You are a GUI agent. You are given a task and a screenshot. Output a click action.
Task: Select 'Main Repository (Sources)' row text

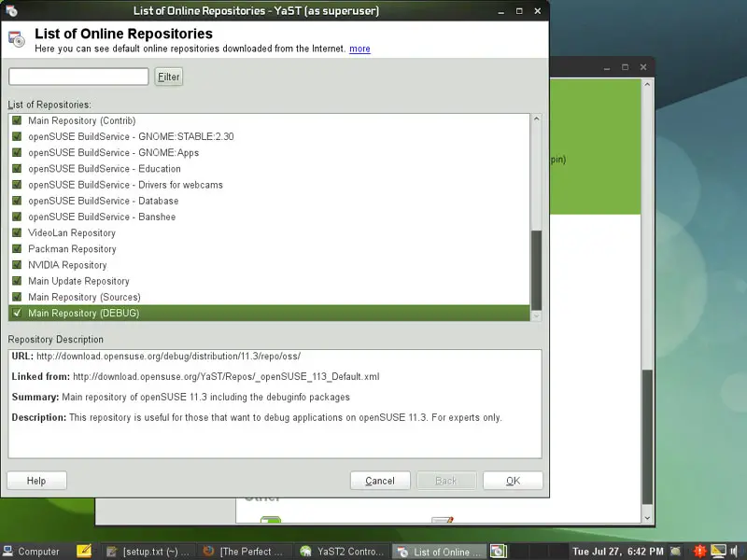click(84, 297)
